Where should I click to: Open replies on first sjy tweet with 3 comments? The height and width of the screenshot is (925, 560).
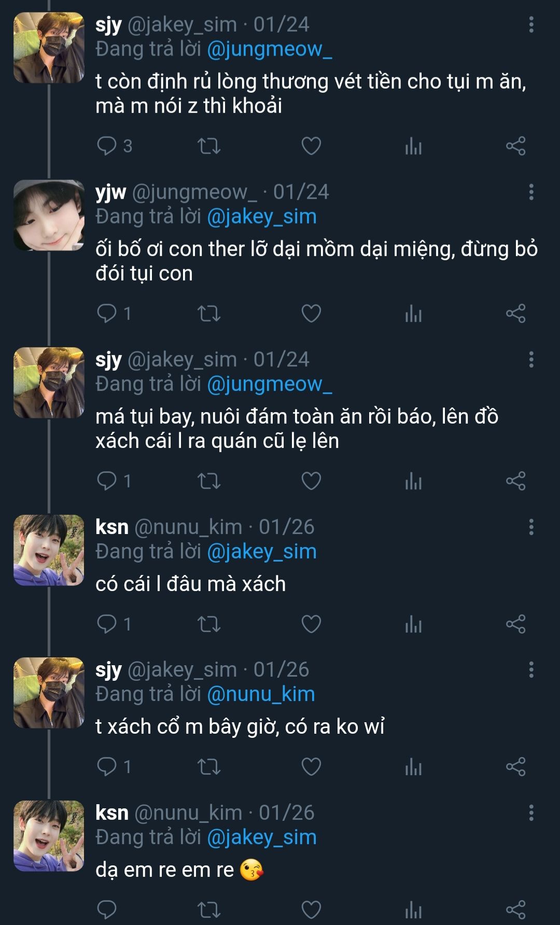[107, 146]
